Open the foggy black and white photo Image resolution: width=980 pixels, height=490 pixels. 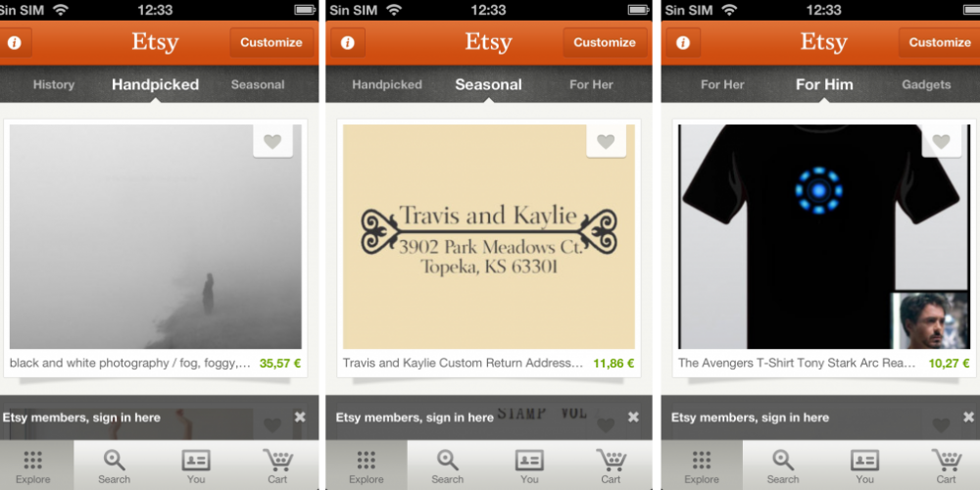[156, 236]
